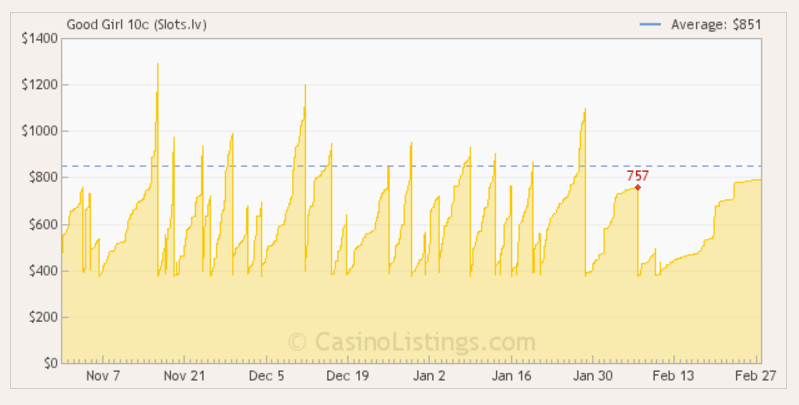Click the Jan 2 date label
Viewport: 799px width, 405px height.
click(x=429, y=376)
